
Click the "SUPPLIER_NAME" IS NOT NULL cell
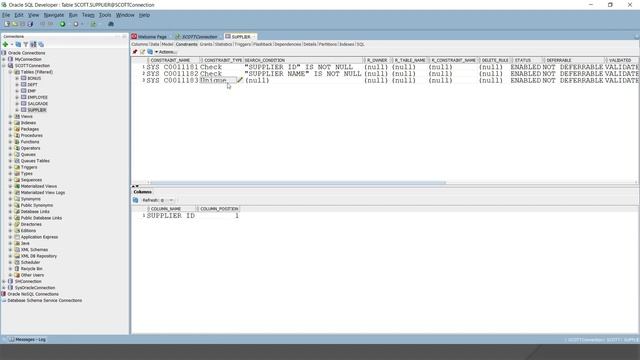(303, 74)
